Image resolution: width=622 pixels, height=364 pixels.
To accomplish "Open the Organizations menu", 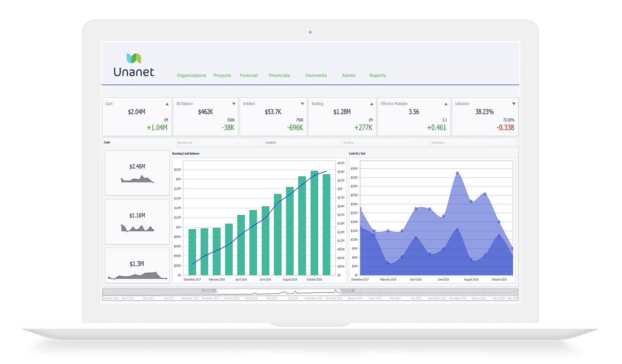I will click(192, 75).
